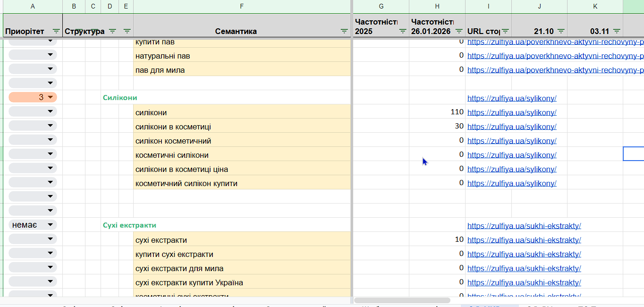The height and width of the screenshot is (307, 644).
Task: Open the Семантика column filter
Action: point(344,31)
